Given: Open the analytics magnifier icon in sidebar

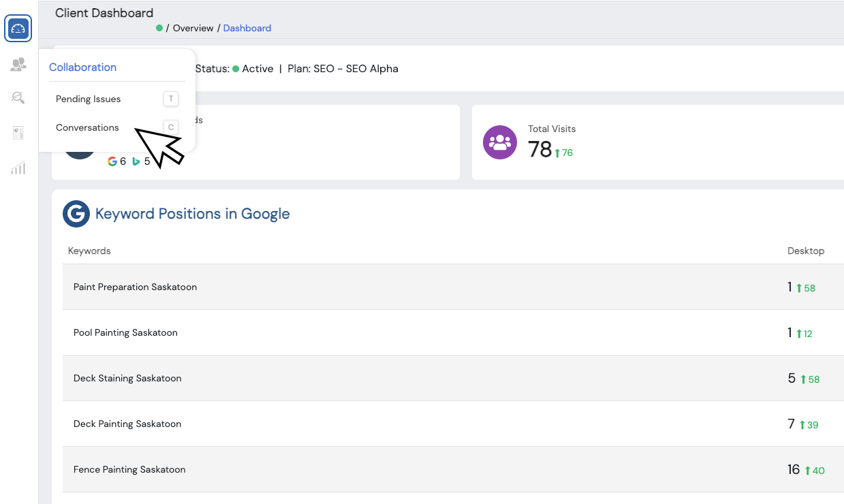Looking at the screenshot, I should [18, 97].
